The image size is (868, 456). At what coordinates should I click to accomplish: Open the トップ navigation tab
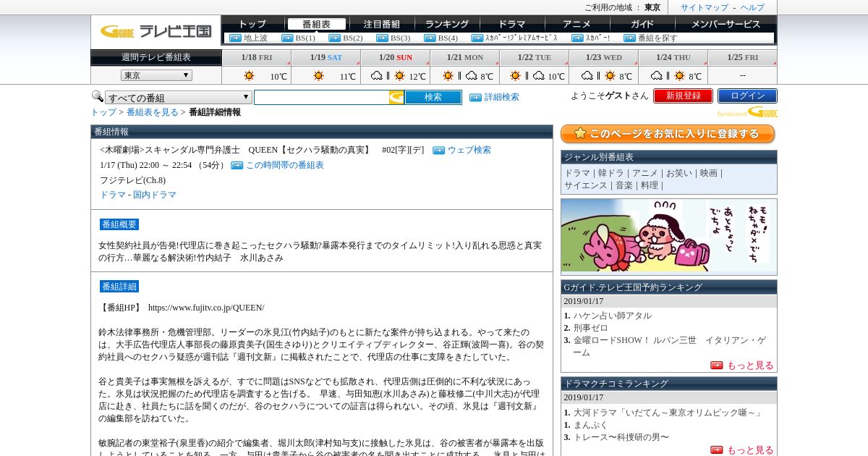click(252, 24)
